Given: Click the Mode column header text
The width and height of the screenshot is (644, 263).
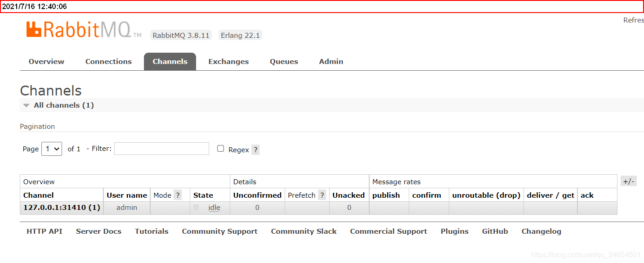Looking at the screenshot, I should pyautogui.click(x=162, y=195).
